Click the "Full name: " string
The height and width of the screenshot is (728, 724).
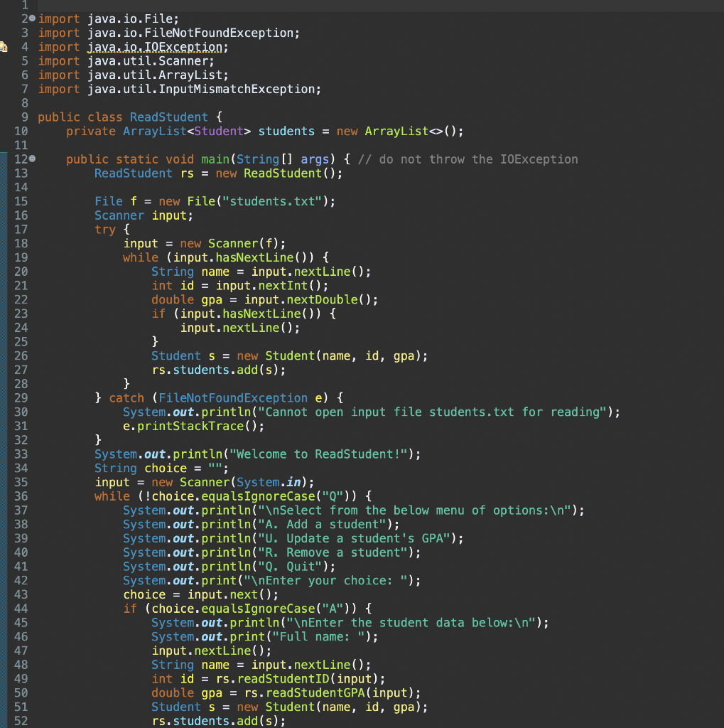pos(318,636)
